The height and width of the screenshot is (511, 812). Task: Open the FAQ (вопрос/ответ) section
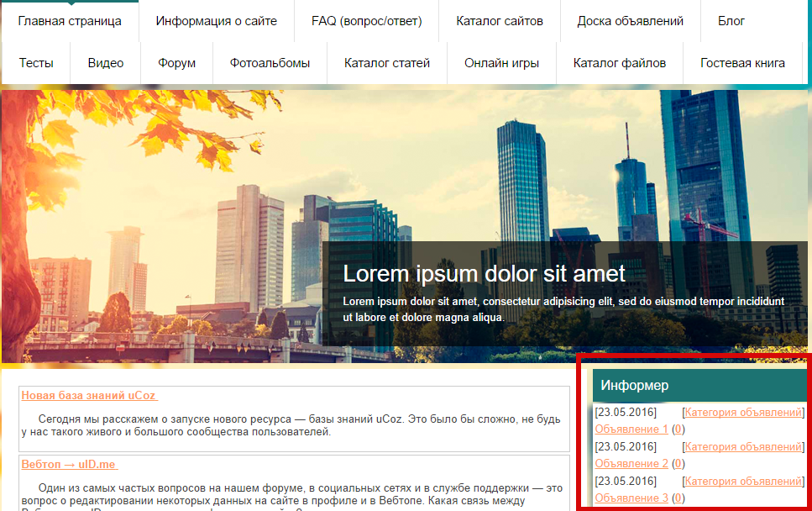click(366, 21)
